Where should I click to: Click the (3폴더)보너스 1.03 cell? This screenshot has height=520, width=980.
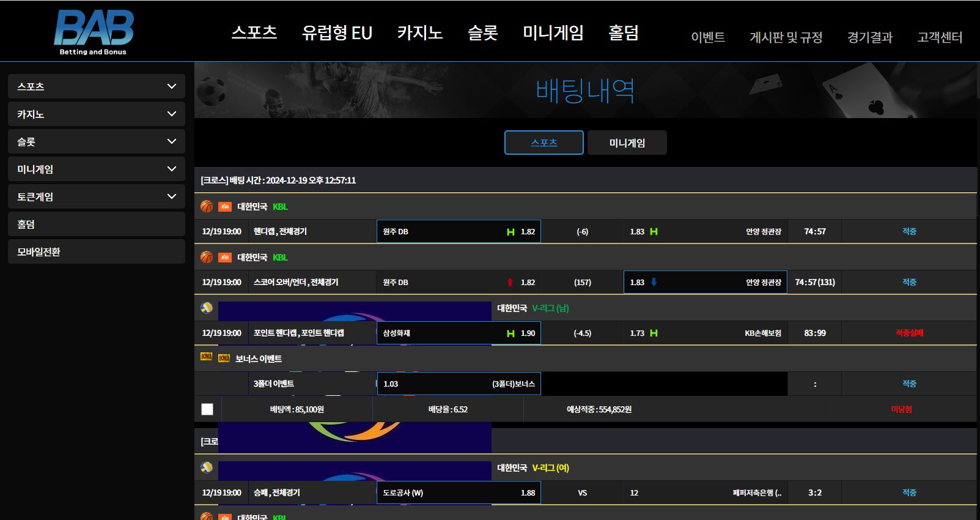click(459, 384)
